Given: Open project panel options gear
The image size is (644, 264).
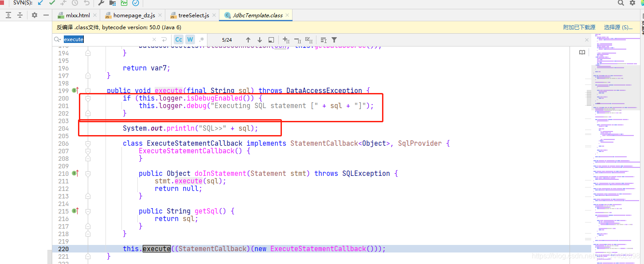Looking at the screenshot, I should pyautogui.click(x=35, y=15).
